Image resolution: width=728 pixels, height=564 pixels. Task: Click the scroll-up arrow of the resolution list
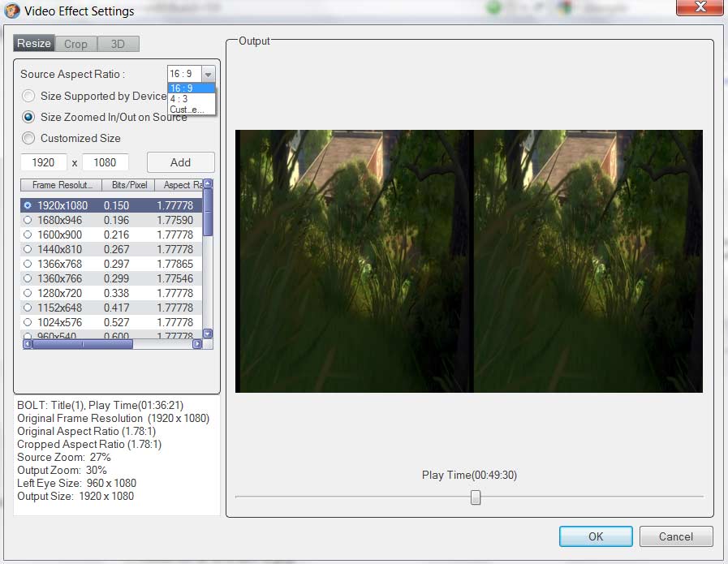coord(208,184)
